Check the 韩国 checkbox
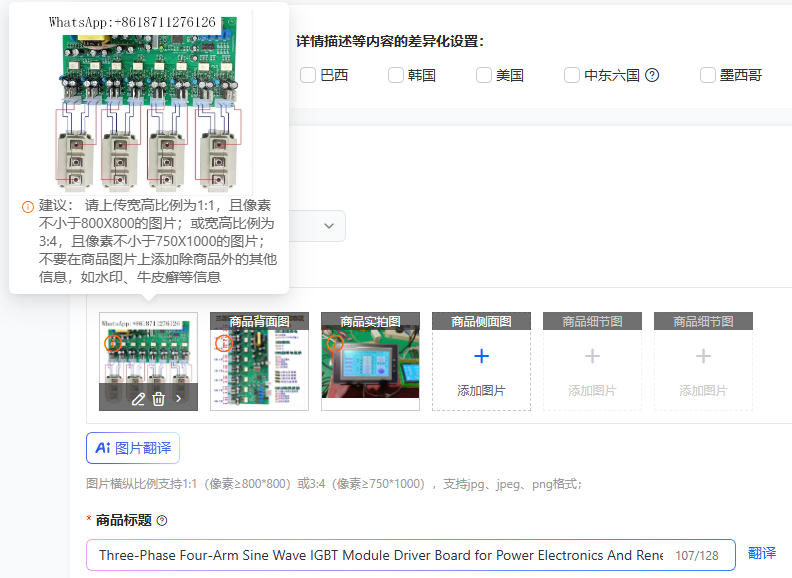 tap(395, 75)
